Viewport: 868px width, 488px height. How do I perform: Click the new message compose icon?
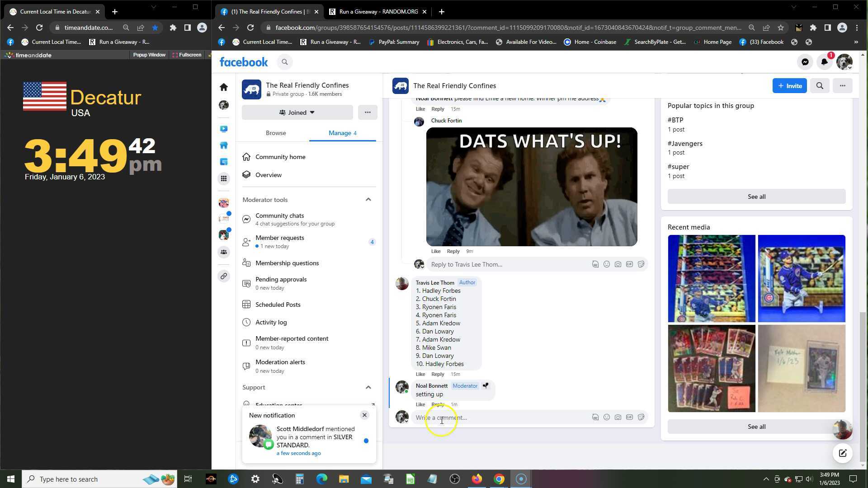tap(842, 453)
